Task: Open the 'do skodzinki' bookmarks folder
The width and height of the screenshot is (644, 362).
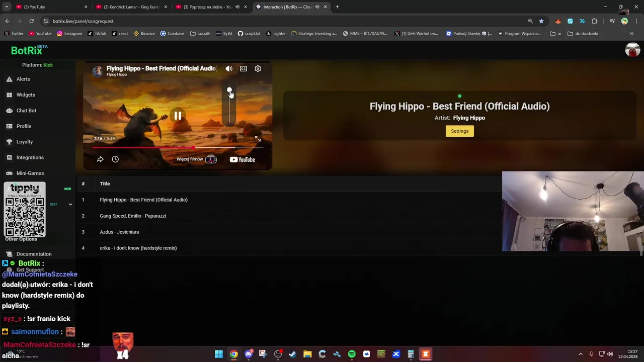Action: (583, 34)
